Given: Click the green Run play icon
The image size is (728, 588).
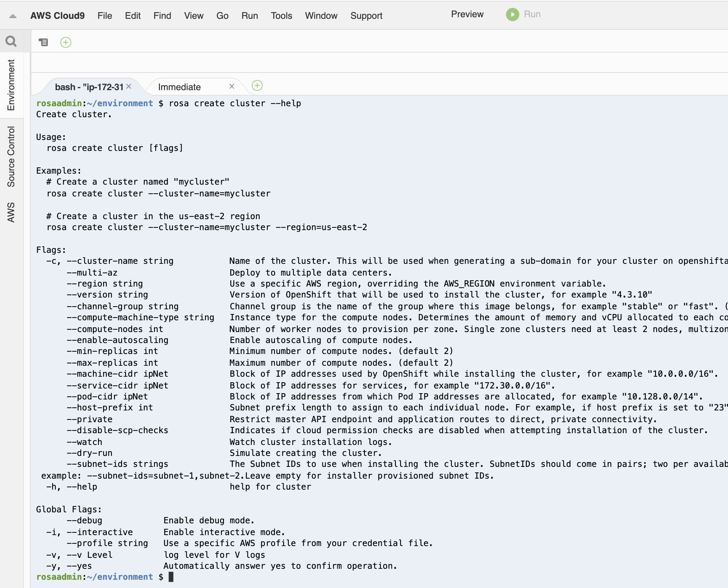Looking at the screenshot, I should click(512, 15).
